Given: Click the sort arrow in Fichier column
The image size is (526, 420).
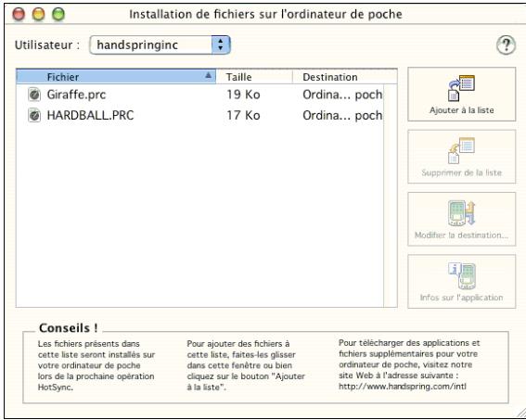Looking at the screenshot, I should click(209, 75).
